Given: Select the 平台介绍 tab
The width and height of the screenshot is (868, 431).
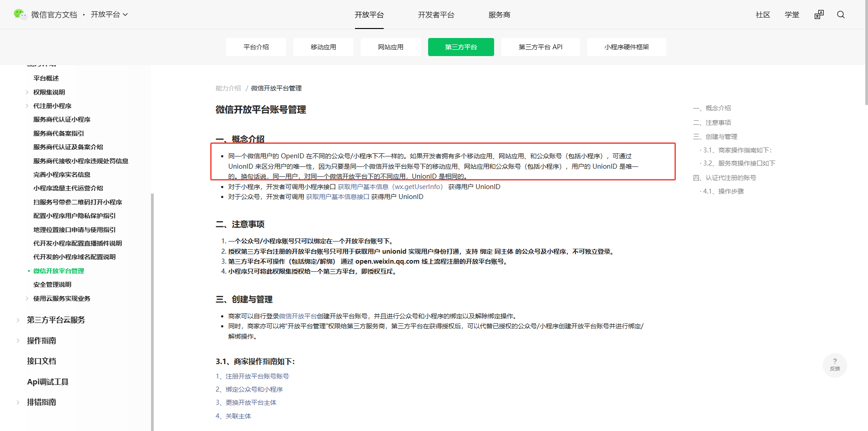Looking at the screenshot, I should point(256,47).
